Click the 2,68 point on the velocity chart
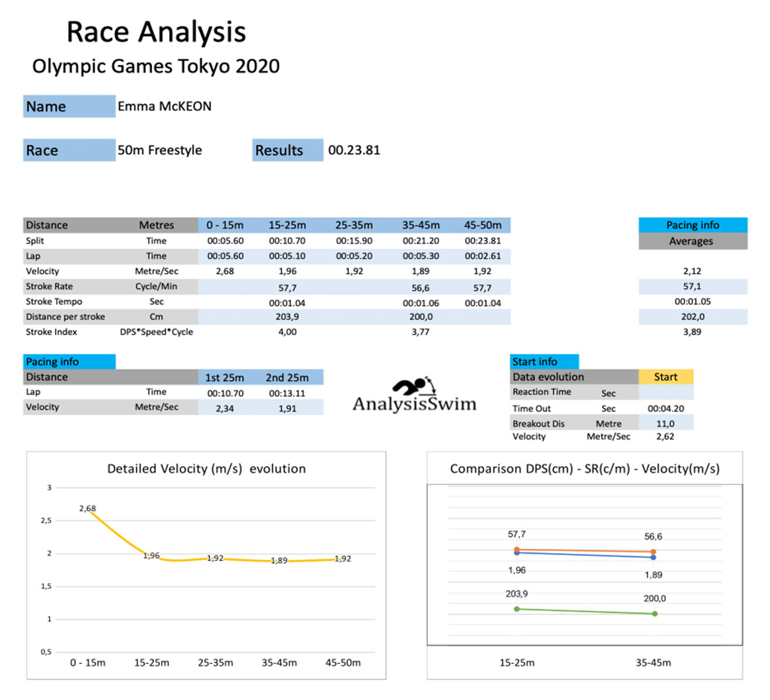This screenshot has width=770, height=700. [x=89, y=511]
